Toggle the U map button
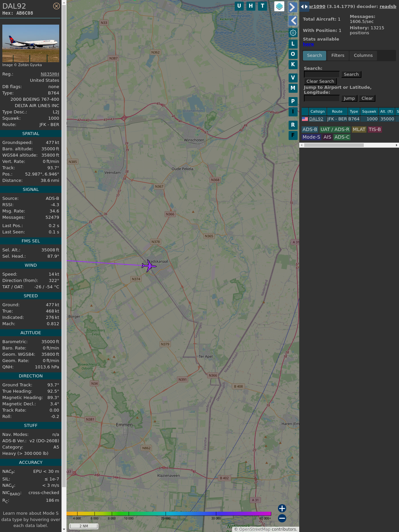This screenshot has width=399, height=532. [x=239, y=6]
